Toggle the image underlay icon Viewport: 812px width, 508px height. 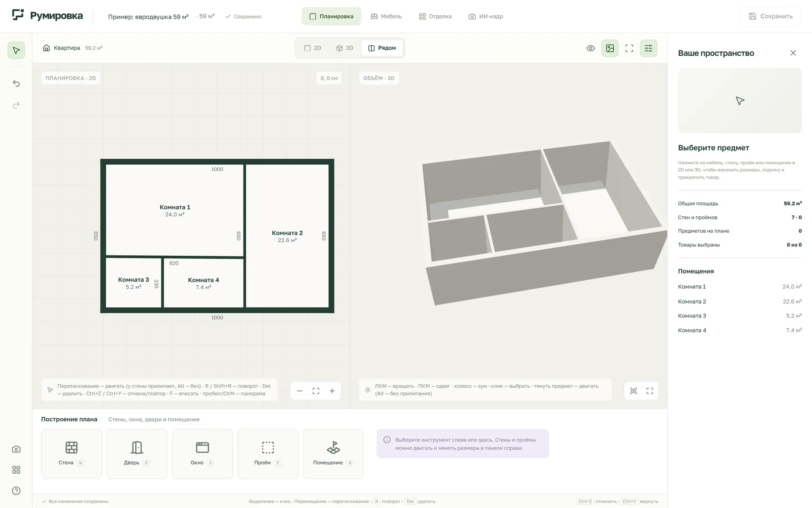click(610, 48)
